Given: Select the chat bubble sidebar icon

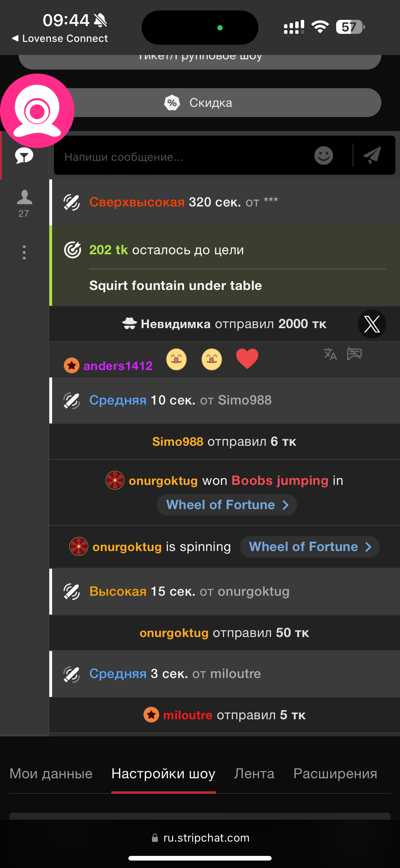Looking at the screenshot, I should [x=24, y=156].
